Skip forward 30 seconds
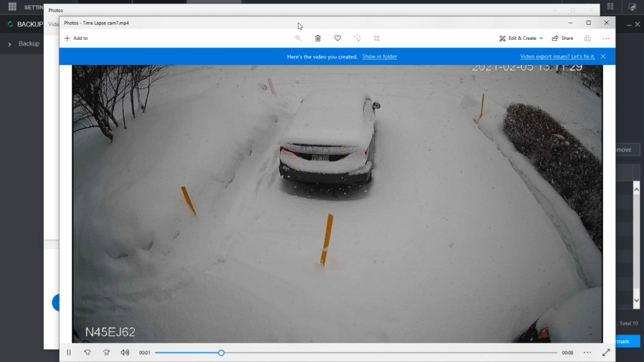This screenshot has width=644, height=362. coord(106,353)
